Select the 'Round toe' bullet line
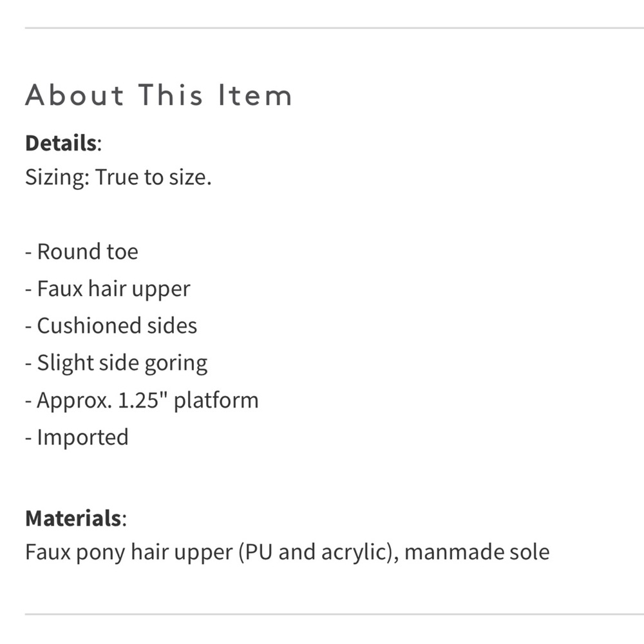 coord(82,251)
